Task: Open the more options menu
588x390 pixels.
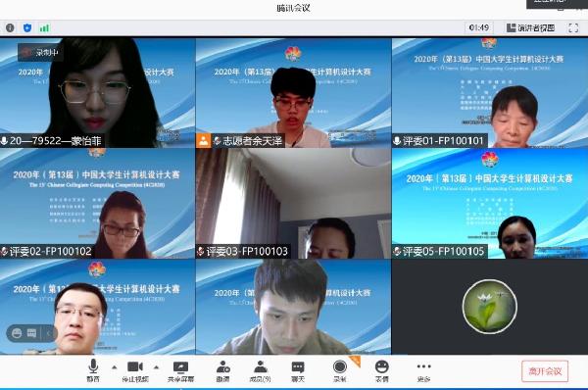Action: coord(423,371)
